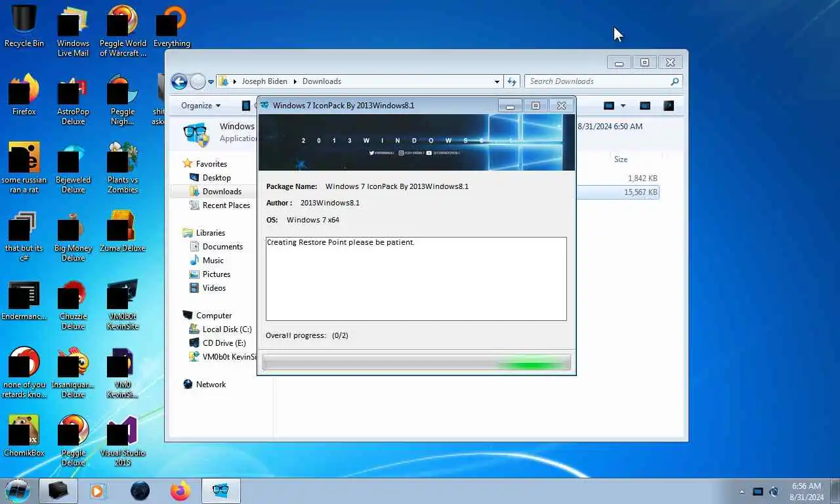Select Plants vs Zombies desktop icon
Image resolution: width=840 pixels, height=504 pixels.
(x=123, y=168)
